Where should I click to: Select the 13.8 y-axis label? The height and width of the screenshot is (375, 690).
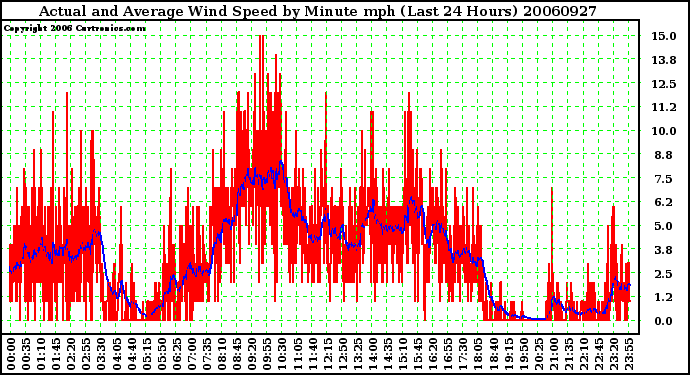664,60
